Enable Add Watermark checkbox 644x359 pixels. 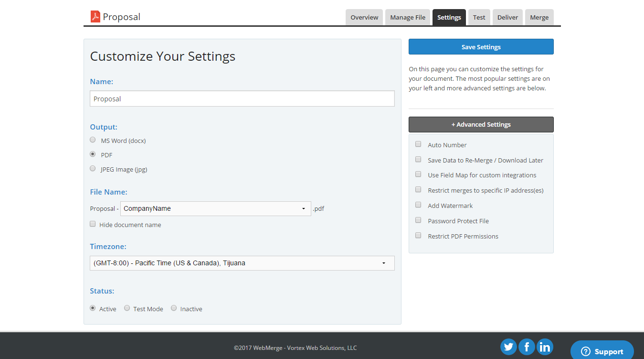tap(418, 205)
